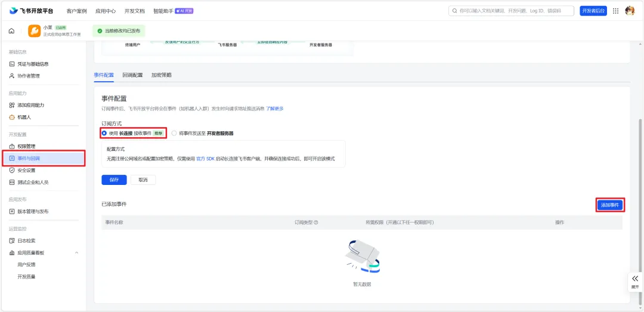
Task: Click the 版本管理与发布 upload icon
Action: (12, 211)
